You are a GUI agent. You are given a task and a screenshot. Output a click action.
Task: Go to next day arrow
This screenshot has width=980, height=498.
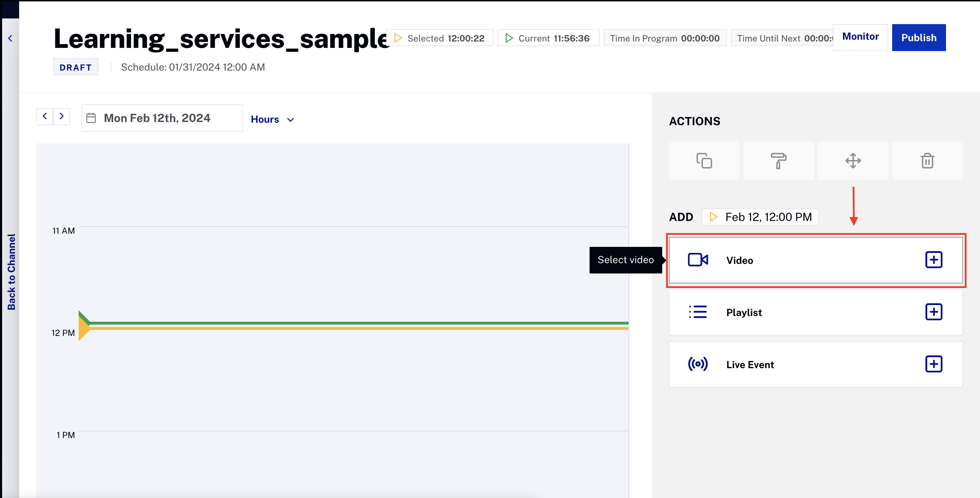(x=61, y=116)
